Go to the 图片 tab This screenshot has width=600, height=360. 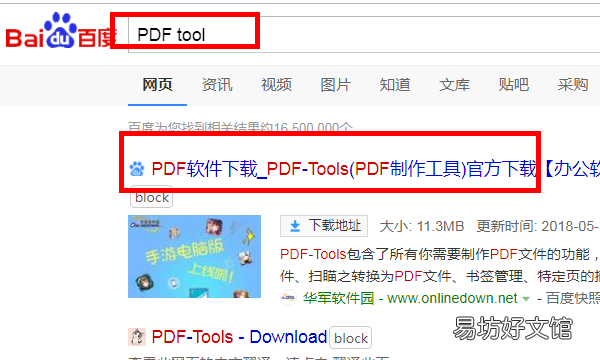pos(336,85)
